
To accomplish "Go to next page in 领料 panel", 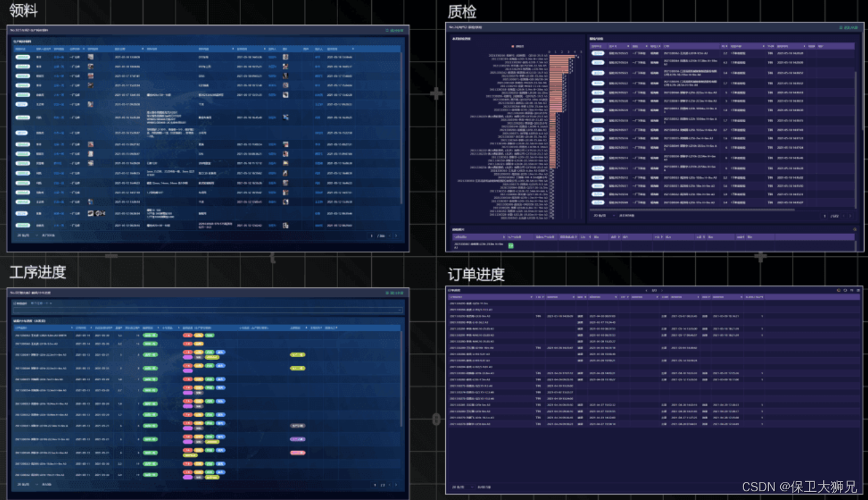I will coord(395,236).
